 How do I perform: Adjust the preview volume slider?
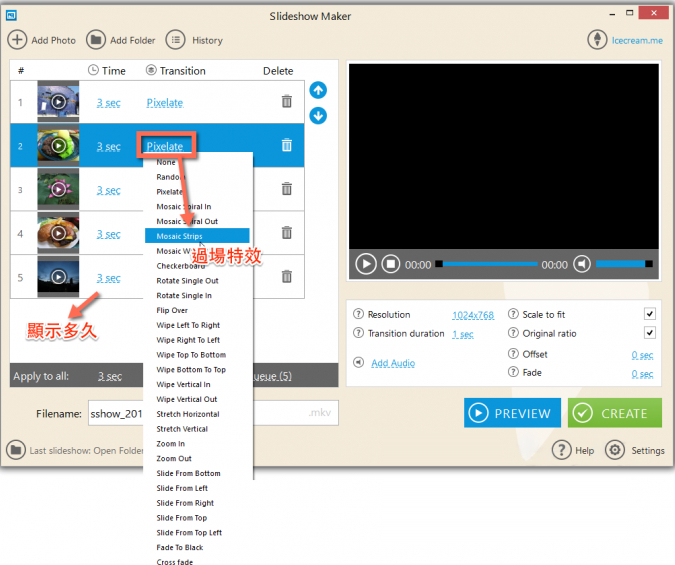click(x=624, y=264)
